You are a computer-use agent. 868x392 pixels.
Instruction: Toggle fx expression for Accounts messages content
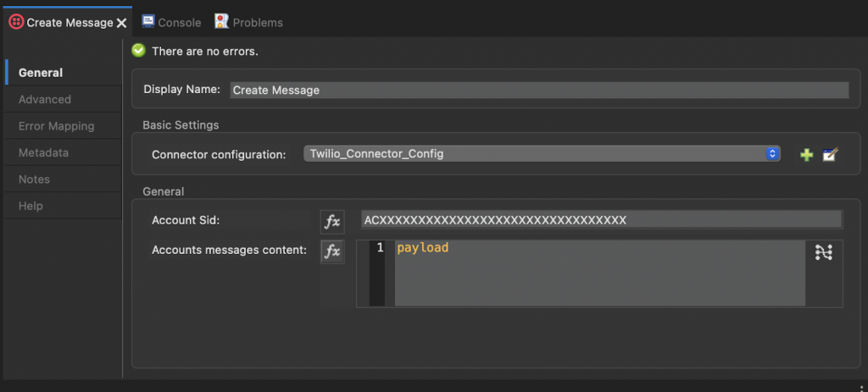click(x=332, y=251)
